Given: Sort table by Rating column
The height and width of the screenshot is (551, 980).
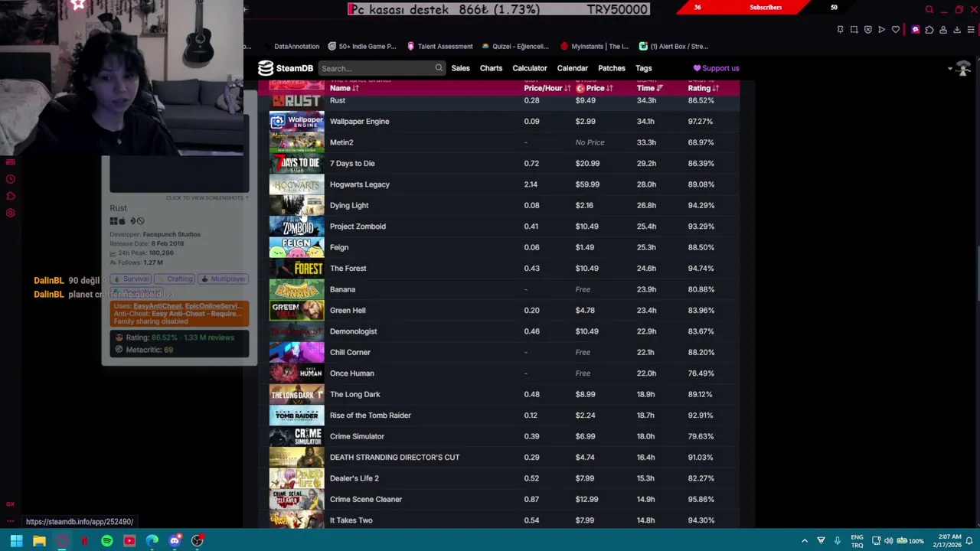Looking at the screenshot, I should (703, 88).
